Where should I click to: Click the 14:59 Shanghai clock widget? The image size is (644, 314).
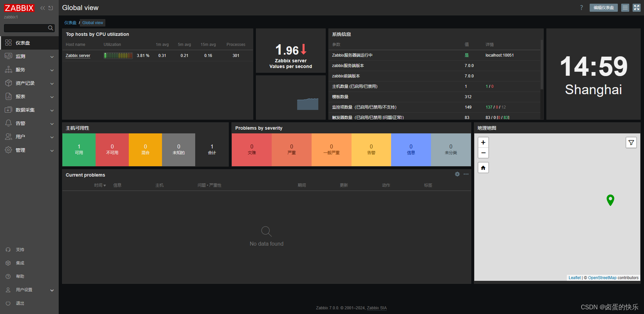(593, 74)
